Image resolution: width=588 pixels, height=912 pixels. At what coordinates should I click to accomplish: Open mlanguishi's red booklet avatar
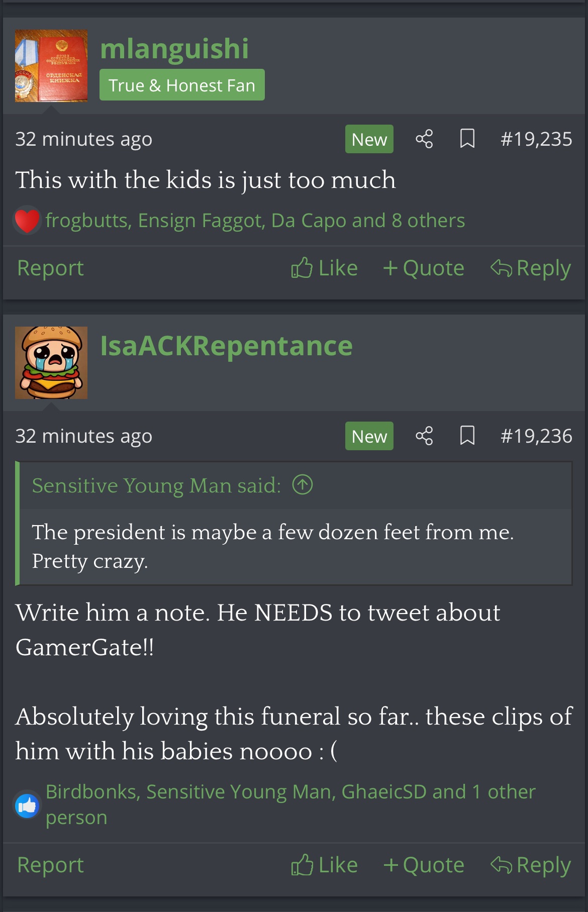pyautogui.click(x=51, y=66)
